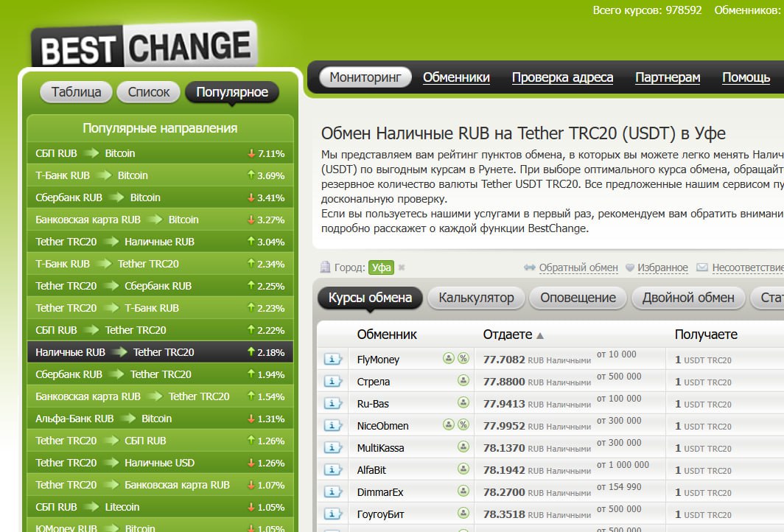The image size is (784, 532).
Task: Select the Т-Банк RUB to Bitcoin direction
Action: click(160, 175)
